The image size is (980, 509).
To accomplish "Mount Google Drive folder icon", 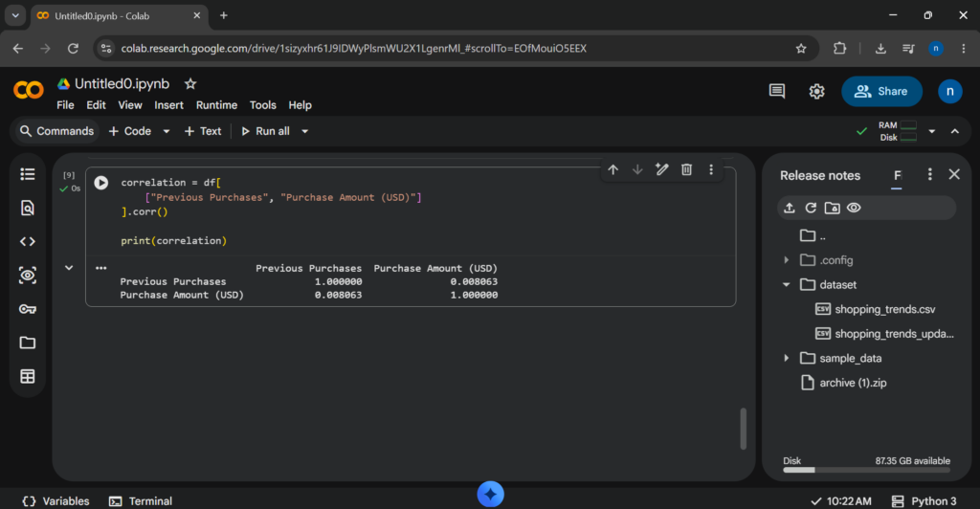I will click(x=832, y=208).
